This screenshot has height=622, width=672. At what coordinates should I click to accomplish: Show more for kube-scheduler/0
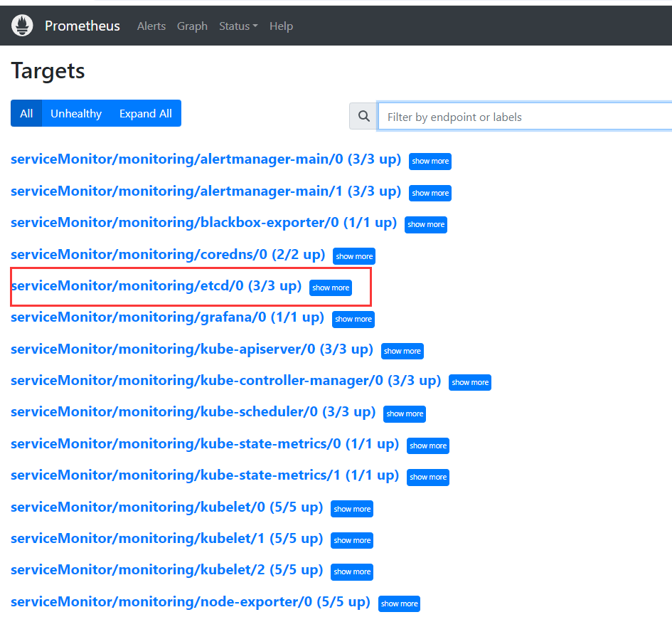(x=405, y=414)
